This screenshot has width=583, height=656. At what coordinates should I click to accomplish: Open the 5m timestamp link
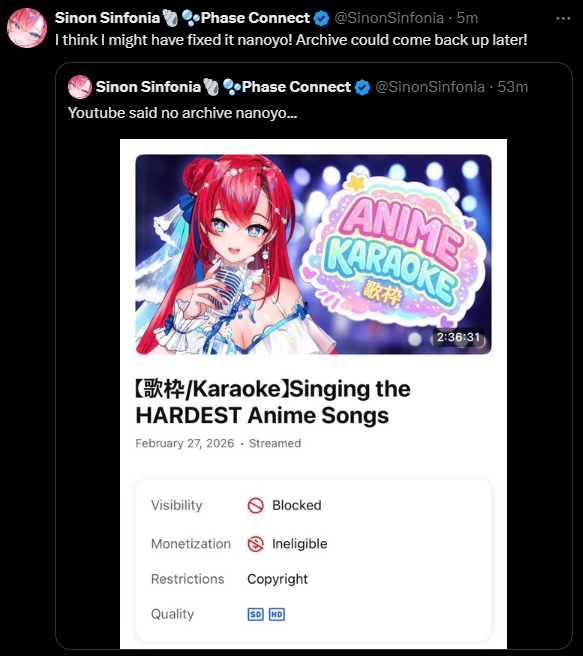click(x=467, y=18)
